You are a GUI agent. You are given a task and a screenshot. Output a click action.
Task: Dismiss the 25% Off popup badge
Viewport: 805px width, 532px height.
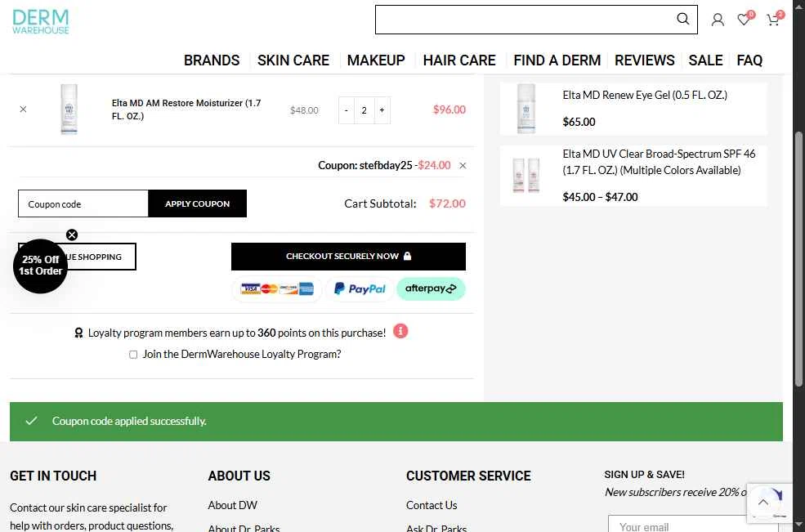72,235
